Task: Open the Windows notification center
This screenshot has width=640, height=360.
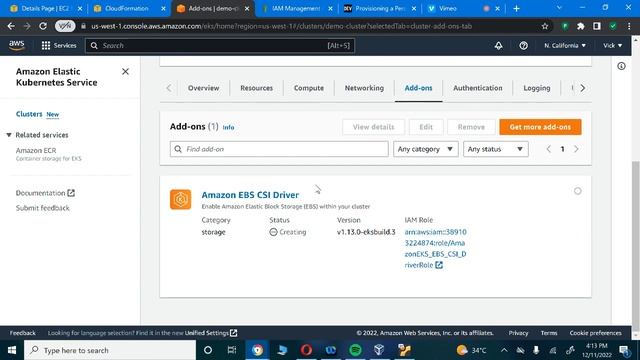Action: click(x=624, y=350)
